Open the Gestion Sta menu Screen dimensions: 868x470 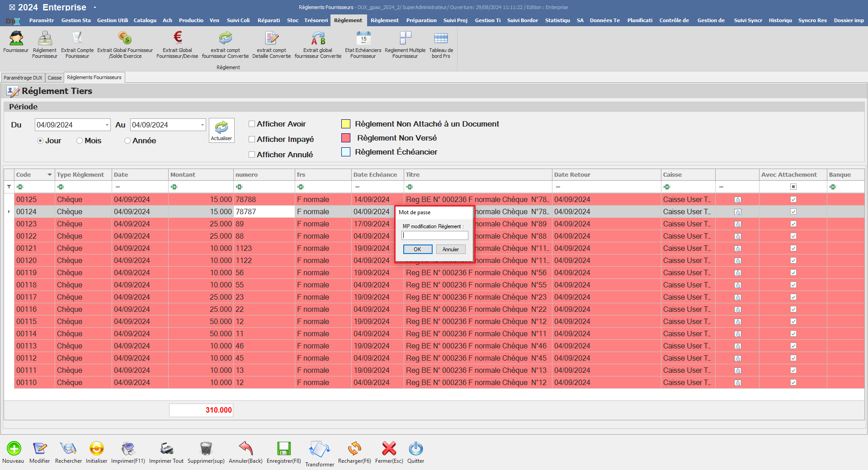click(x=76, y=20)
